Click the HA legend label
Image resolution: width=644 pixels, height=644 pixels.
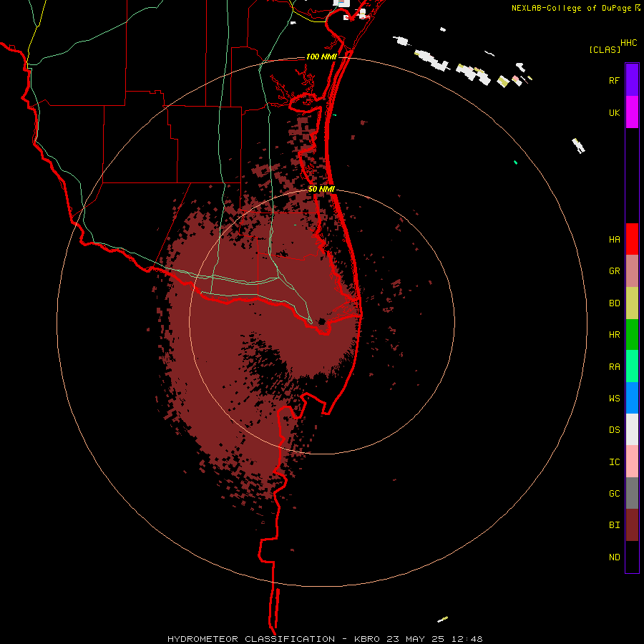point(614,239)
